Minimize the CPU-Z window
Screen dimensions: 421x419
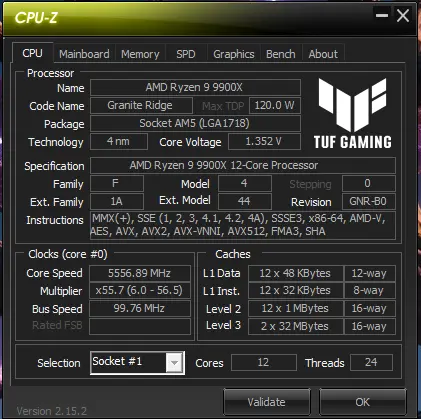382,15
